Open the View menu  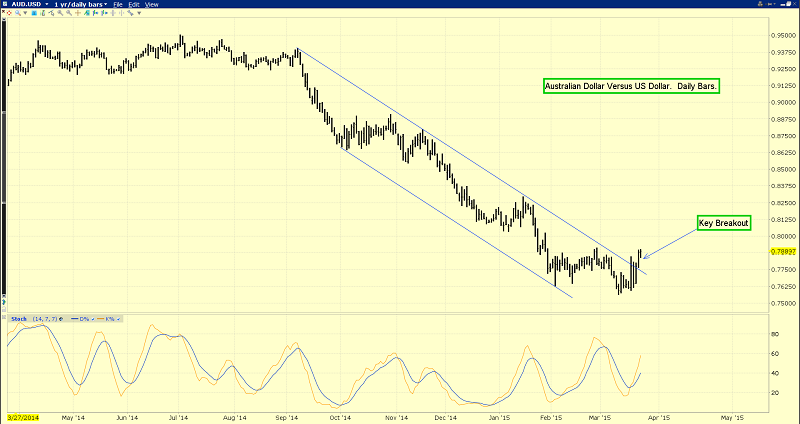152,5
